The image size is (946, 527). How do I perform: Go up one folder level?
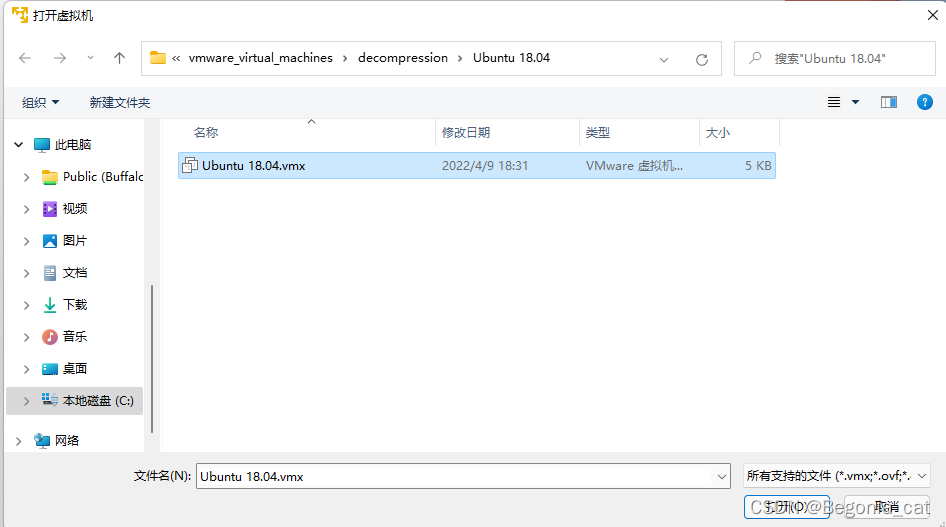point(119,58)
